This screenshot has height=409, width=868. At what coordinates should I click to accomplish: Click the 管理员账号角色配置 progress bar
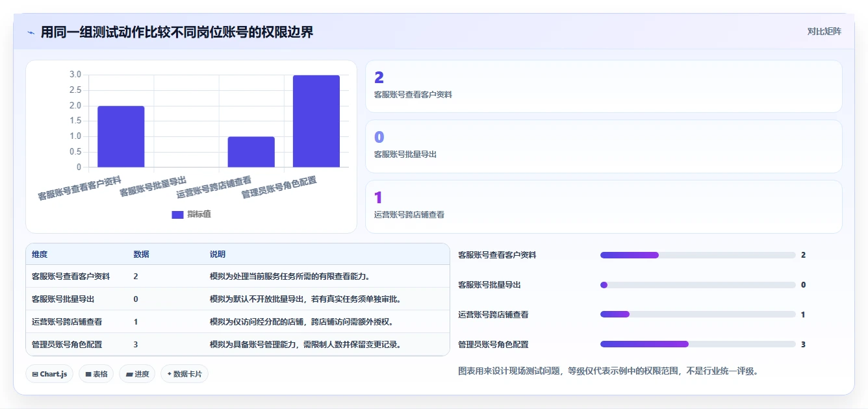click(x=698, y=344)
